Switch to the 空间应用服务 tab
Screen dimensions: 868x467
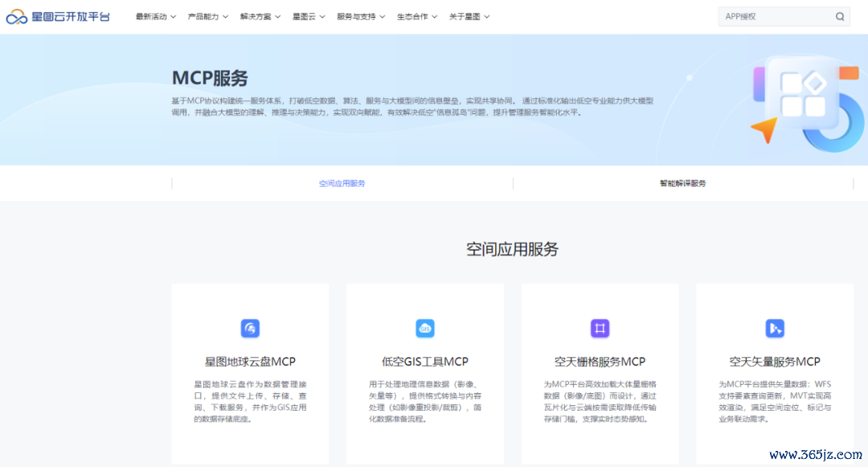pos(342,183)
